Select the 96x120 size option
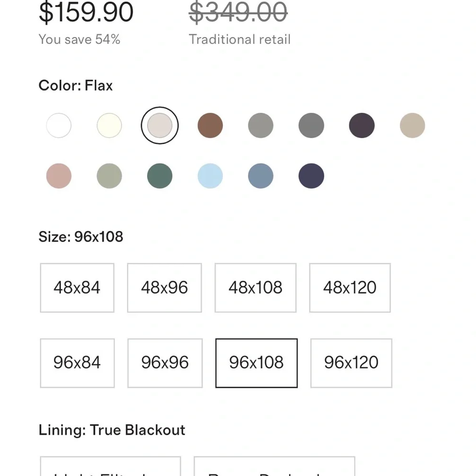 point(351,363)
